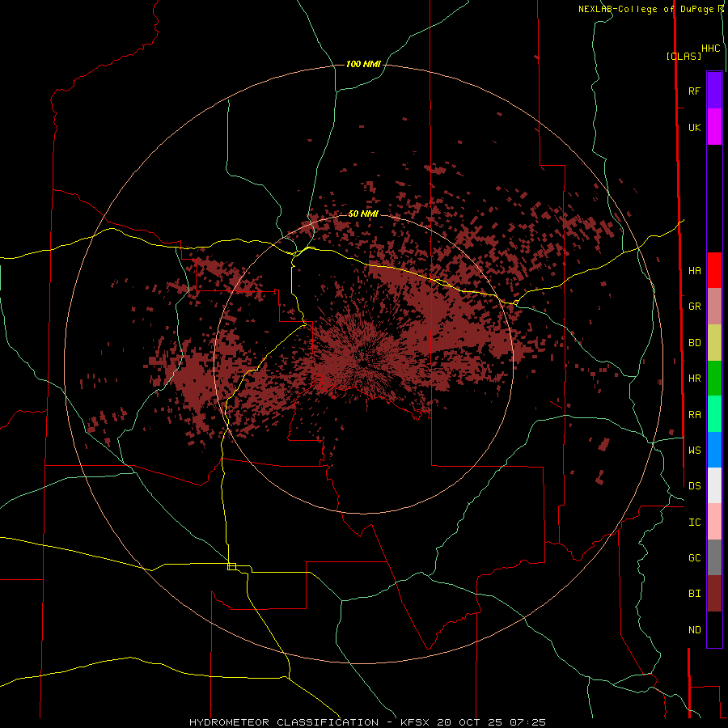
Task: Click the GC gray legend swatch
Action: point(714,557)
